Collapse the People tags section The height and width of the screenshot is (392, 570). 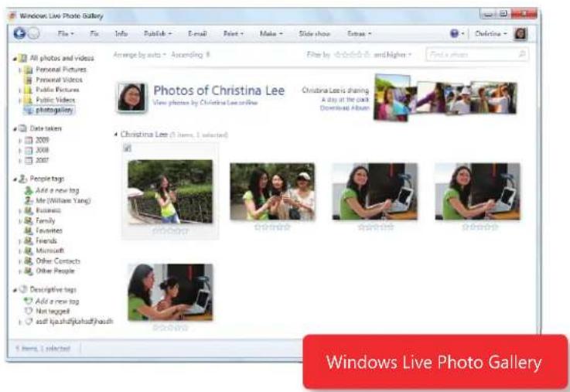pyautogui.click(x=15, y=179)
